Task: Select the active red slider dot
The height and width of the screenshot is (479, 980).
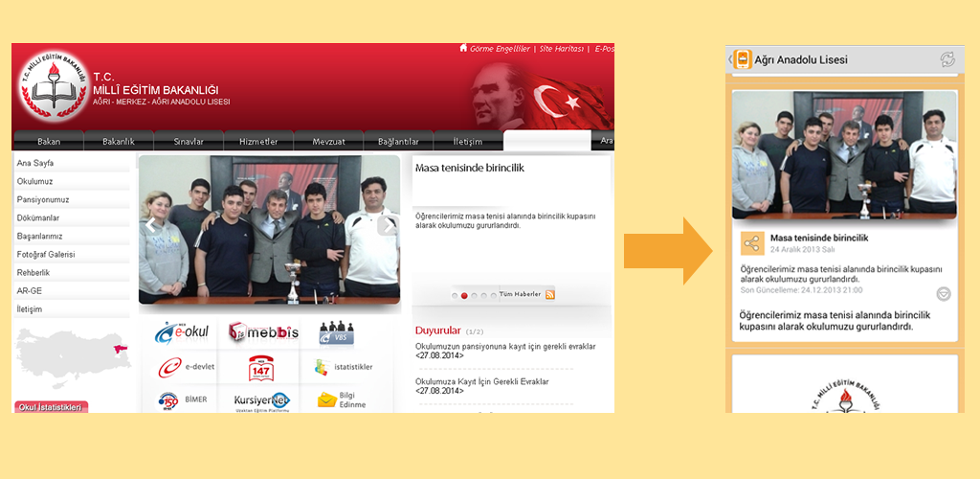Action: [464, 296]
